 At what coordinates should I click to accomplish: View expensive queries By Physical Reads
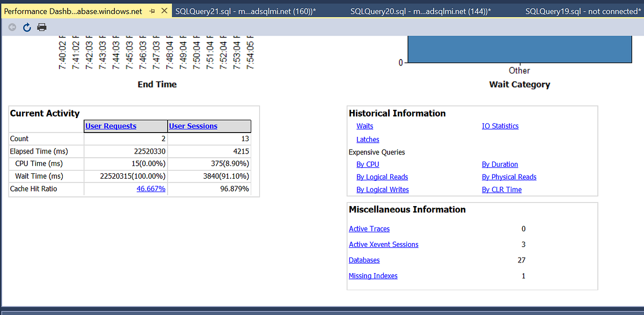click(509, 177)
